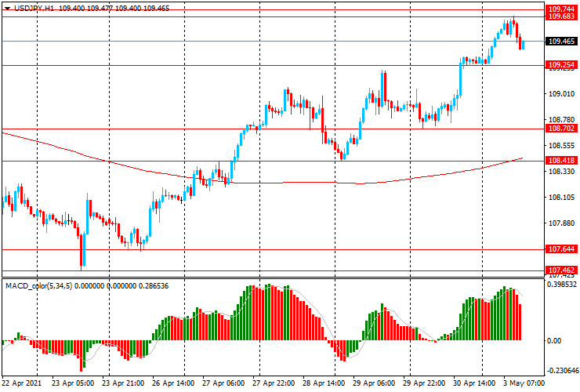The height and width of the screenshot is (392, 580).
Task: Click the 108.555 price scale value
Action: 561,146
